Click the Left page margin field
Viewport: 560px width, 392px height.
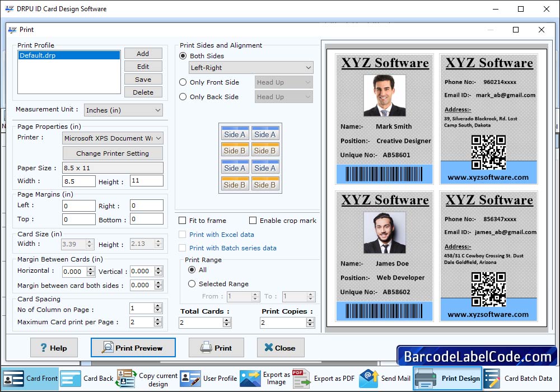pos(79,206)
